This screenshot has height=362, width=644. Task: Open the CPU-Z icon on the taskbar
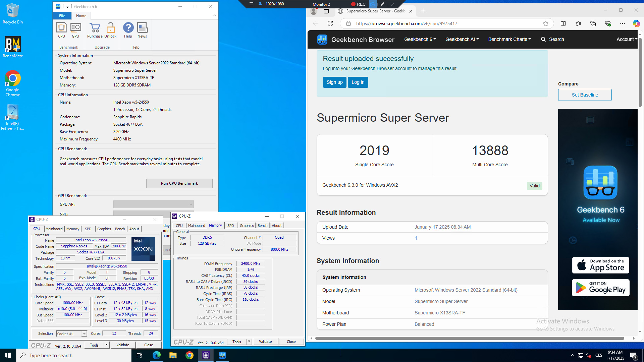pyautogui.click(x=206, y=355)
